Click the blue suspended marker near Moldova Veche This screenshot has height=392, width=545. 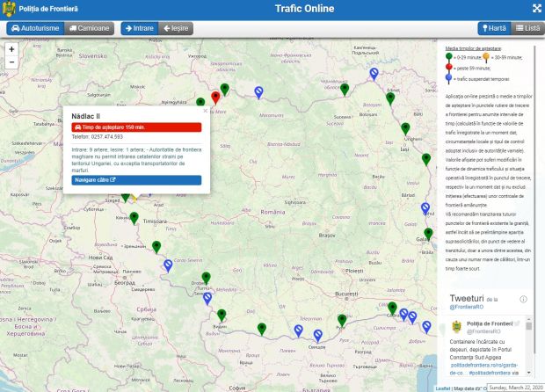pyautogui.click(x=168, y=265)
